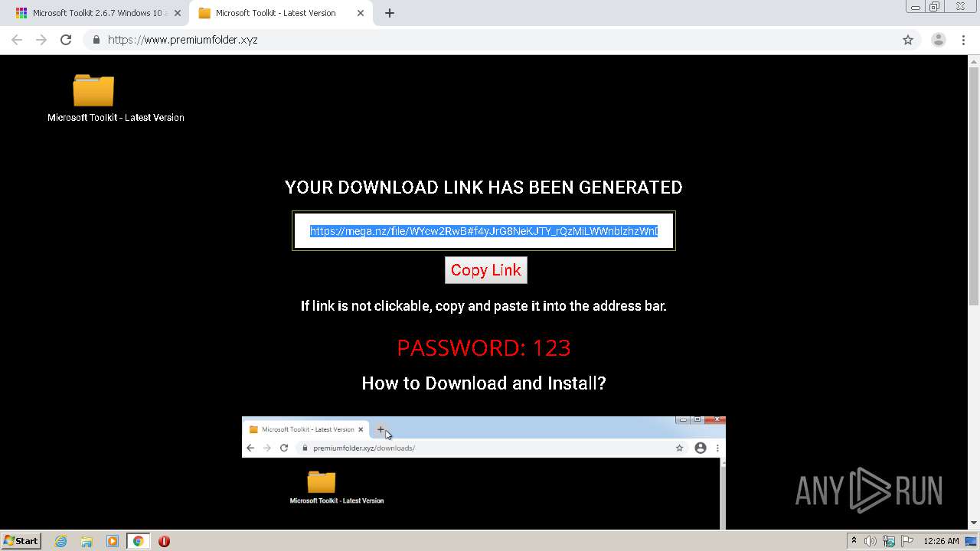
Task: Open the tutorial screenshot thumbnail
Action: [484, 473]
